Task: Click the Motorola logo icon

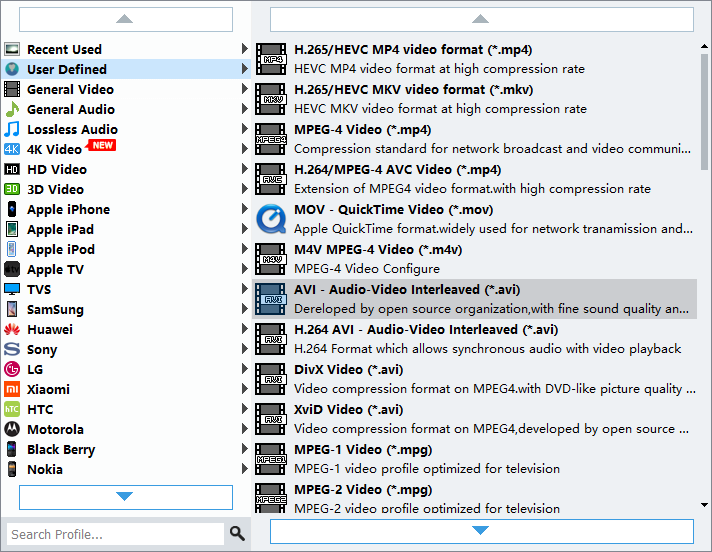Action: click(x=12, y=429)
